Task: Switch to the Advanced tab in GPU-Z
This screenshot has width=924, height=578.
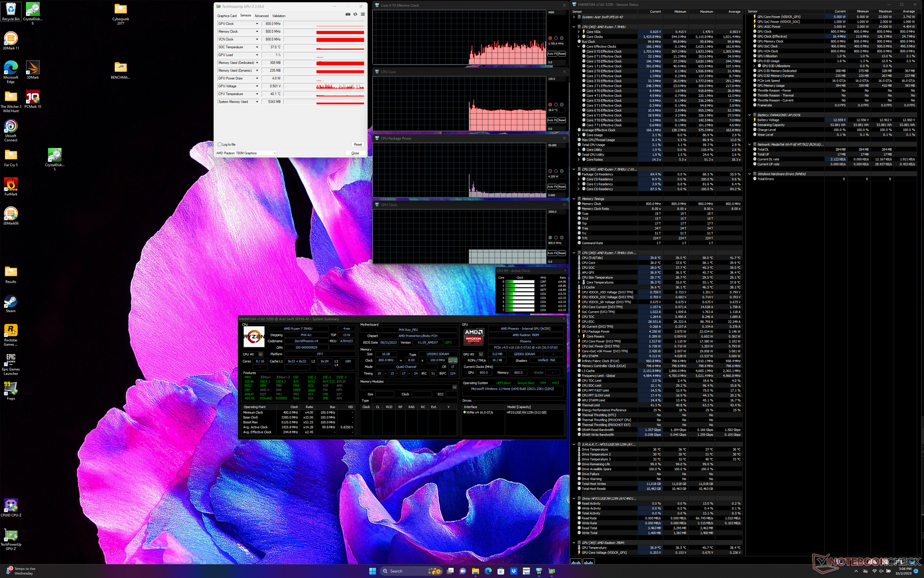Action: 261,16
